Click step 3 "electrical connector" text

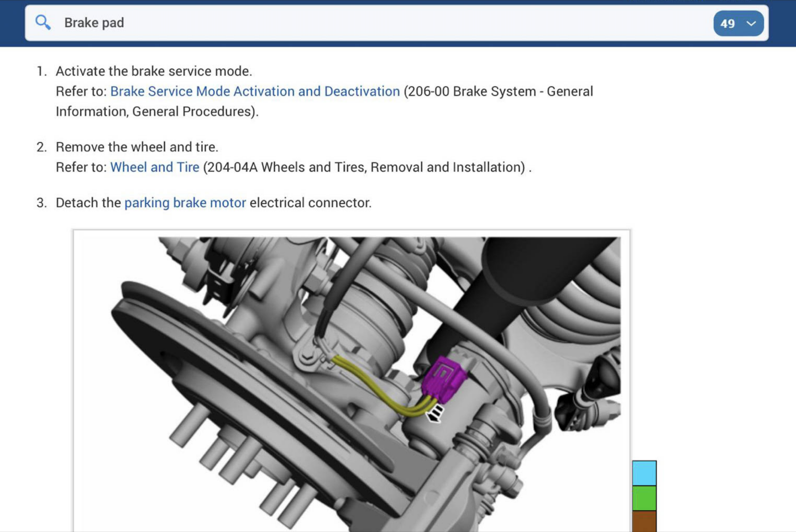click(310, 203)
